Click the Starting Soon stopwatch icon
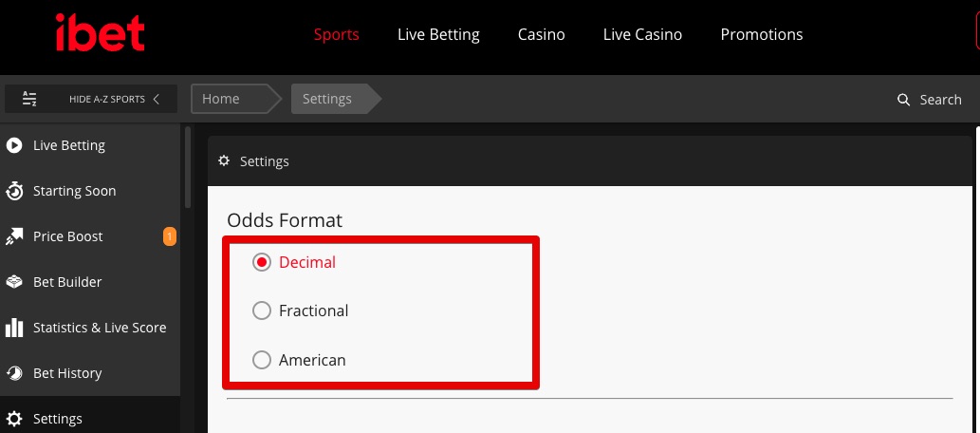The image size is (980, 433). [13, 191]
